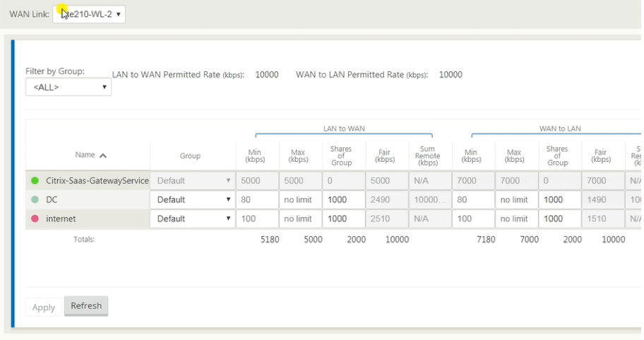Click the red internet status dot
This screenshot has height=340, width=644.
35,218
